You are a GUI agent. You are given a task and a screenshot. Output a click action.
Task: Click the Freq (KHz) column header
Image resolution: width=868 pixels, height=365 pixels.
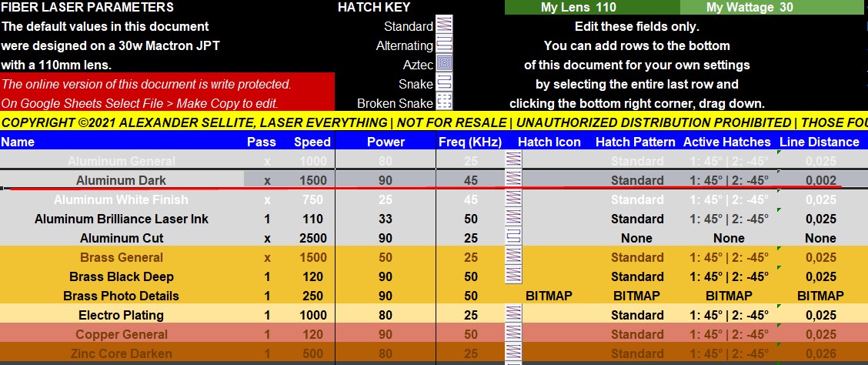469,142
